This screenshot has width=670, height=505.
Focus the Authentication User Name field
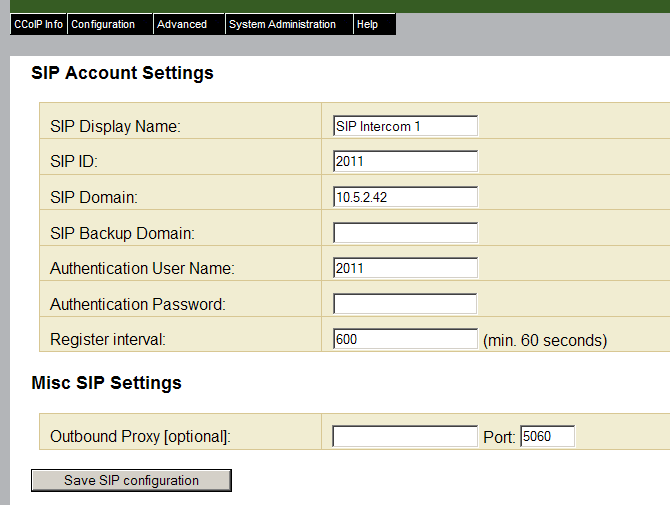[x=405, y=268]
